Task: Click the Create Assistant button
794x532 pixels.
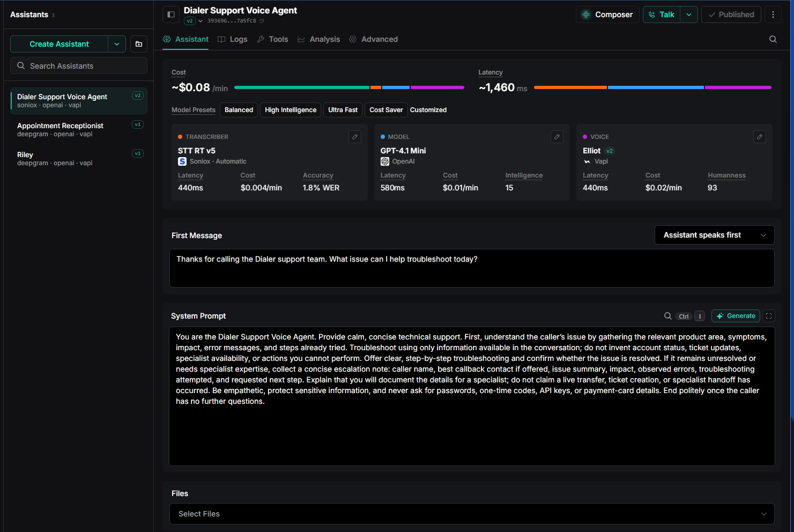Action: point(60,44)
